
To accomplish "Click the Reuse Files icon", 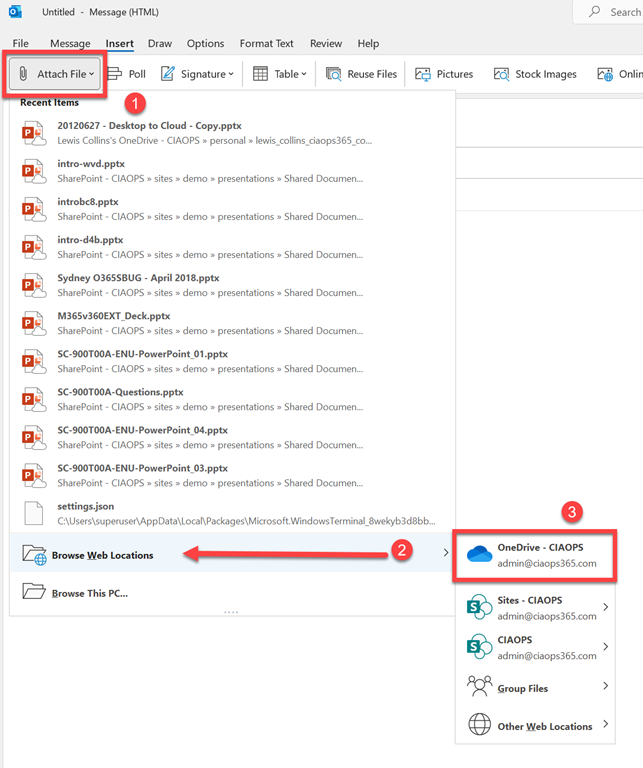I will (x=333, y=74).
